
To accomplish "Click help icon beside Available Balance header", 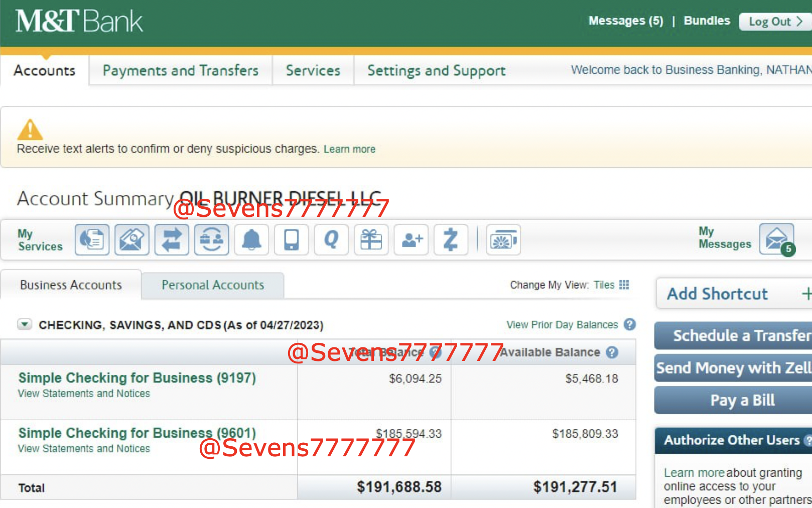I will 612,352.
